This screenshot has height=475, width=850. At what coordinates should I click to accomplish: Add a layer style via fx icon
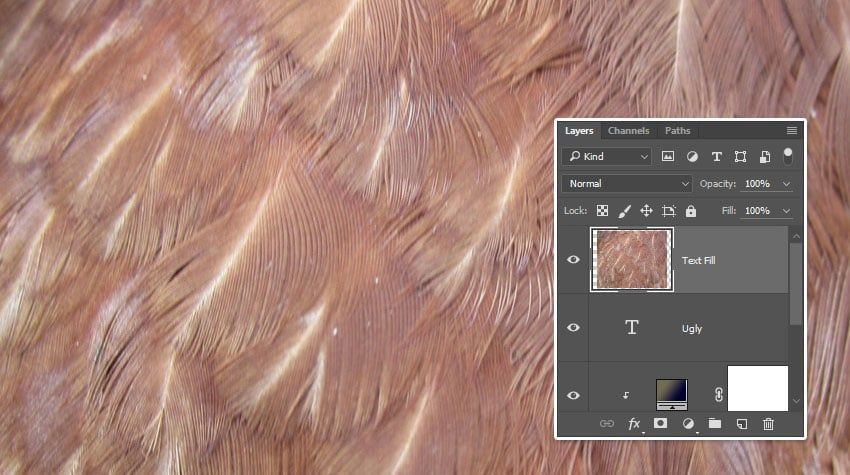pos(634,424)
